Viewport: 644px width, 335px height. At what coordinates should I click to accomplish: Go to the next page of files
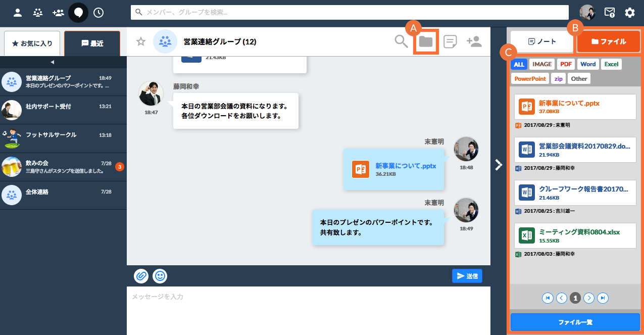coord(589,298)
